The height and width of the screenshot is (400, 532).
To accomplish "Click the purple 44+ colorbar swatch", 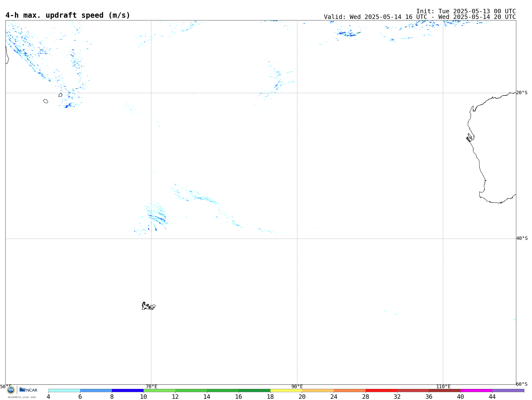I will [508, 391].
